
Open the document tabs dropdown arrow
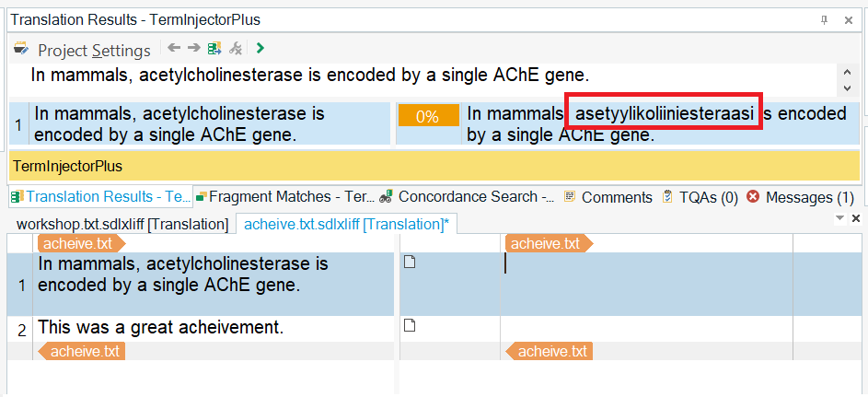839,219
